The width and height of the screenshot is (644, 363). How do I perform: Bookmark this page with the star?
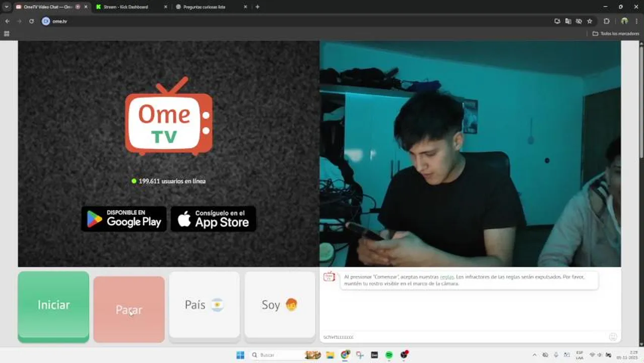pyautogui.click(x=590, y=21)
